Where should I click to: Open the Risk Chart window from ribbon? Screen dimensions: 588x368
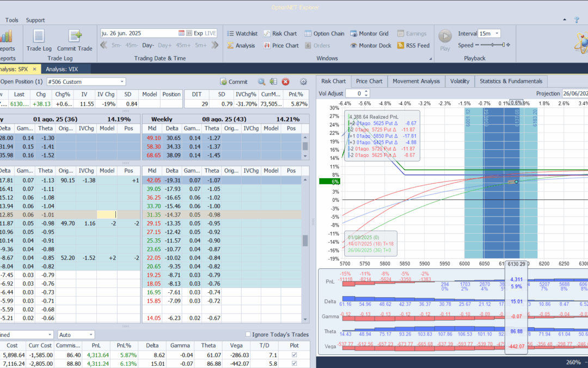[280, 33]
